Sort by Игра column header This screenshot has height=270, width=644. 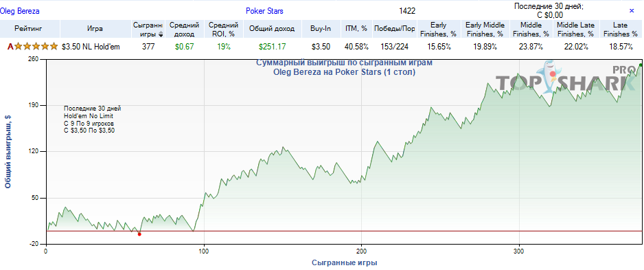[95, 29]
